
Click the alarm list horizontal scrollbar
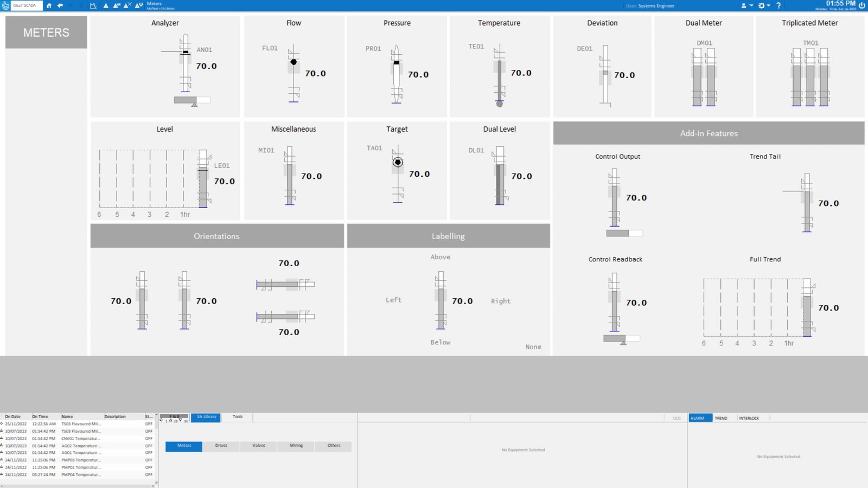click(76, 486)
